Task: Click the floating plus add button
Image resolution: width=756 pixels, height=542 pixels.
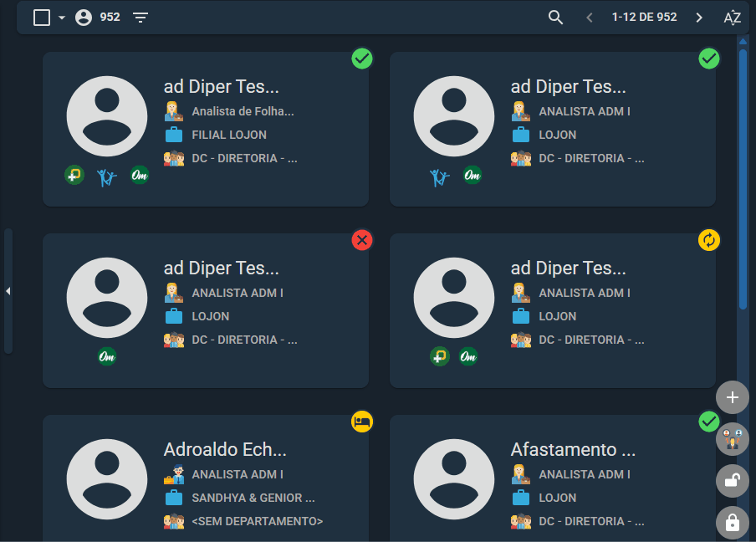Action: pyautogui.click(x=733, y=397)
